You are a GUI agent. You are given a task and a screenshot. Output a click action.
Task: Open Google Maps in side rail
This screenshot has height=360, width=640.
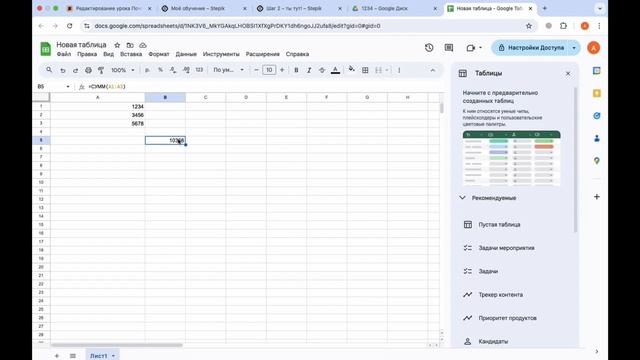point(597,161)
